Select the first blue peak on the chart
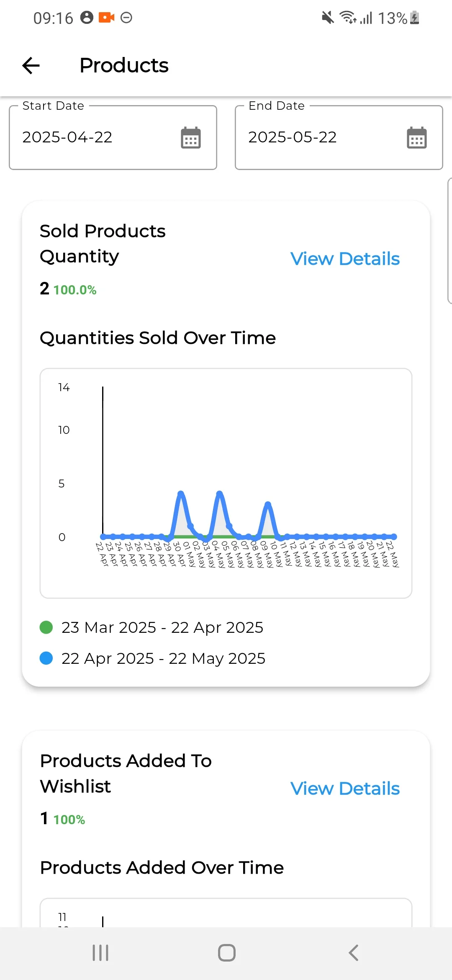This screenshot has width=452, height=980. (x=181, y=494)
